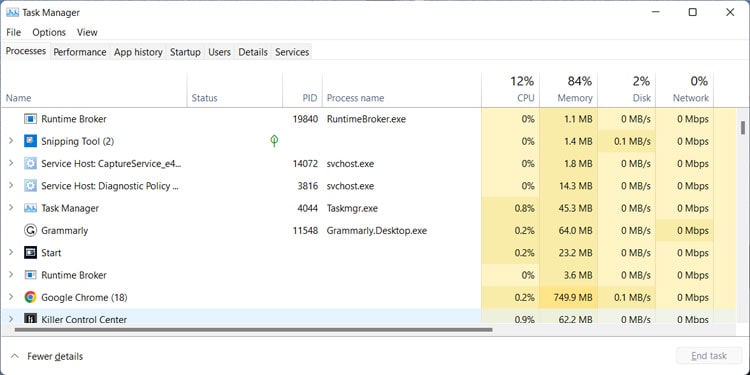The height and width of the screenshot is (375, 750).
Task: Click the 45.3 MB memory value
Action: (576, 208)
